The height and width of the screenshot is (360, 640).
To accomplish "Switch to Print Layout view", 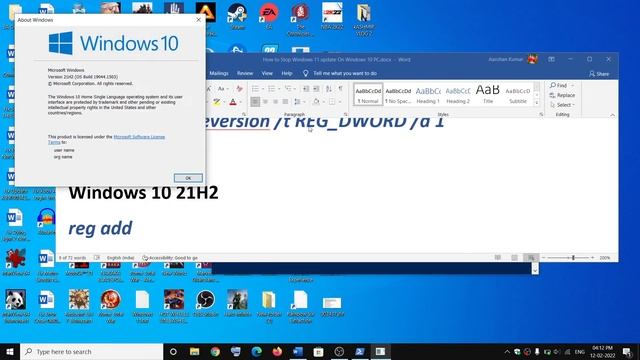I will pyautogui.click(x=514, y=258).
